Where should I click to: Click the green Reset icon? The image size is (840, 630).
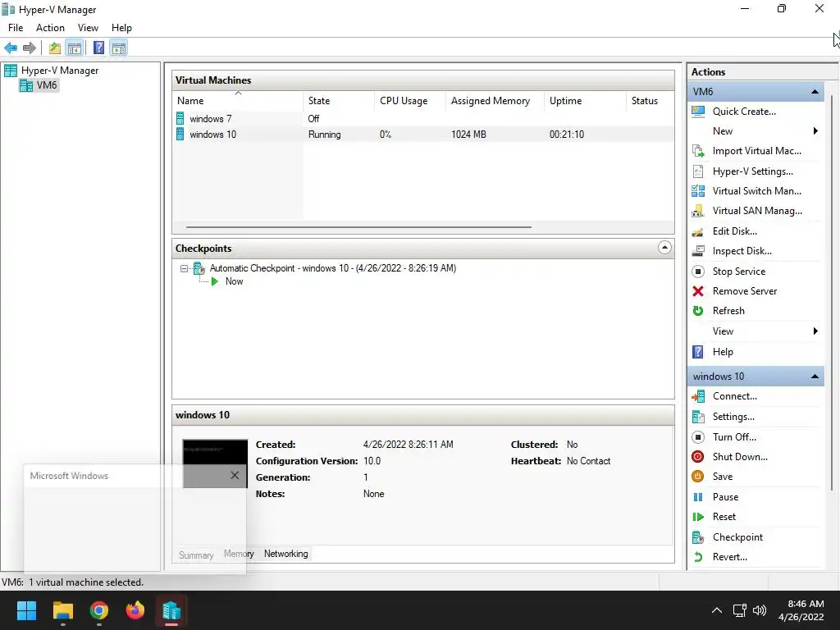tap(698, 517)
